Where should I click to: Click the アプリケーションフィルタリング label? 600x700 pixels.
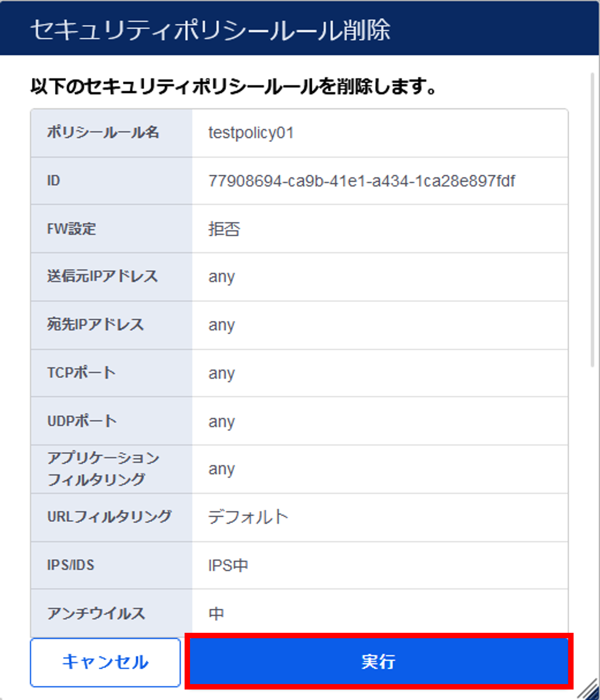[x=103, y=469]
